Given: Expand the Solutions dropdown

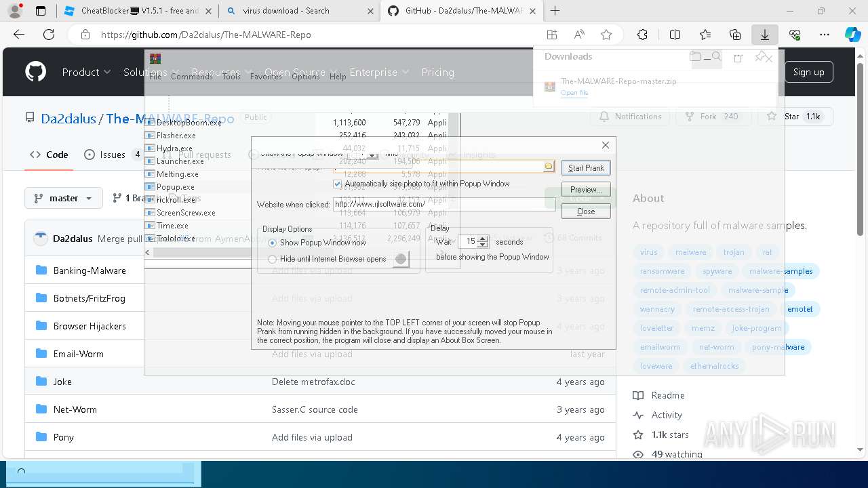Looking at the screenshot, I should coord(151,72).
